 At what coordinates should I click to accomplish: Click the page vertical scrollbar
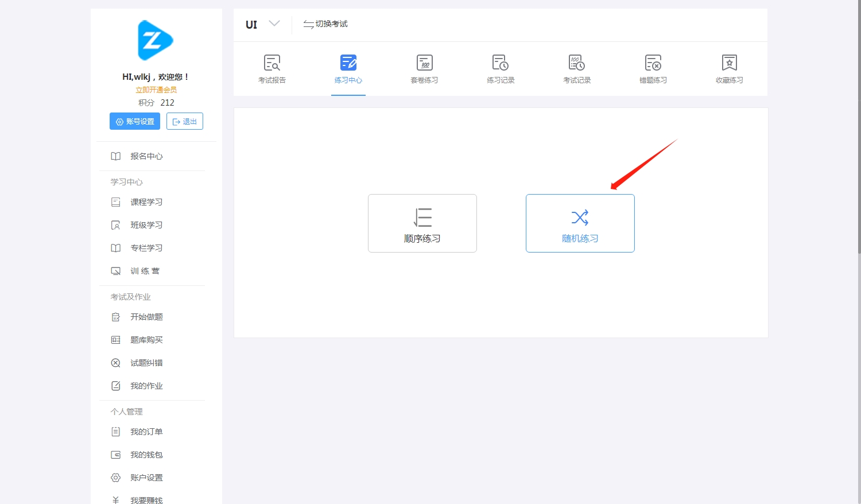tap(859, 126)
